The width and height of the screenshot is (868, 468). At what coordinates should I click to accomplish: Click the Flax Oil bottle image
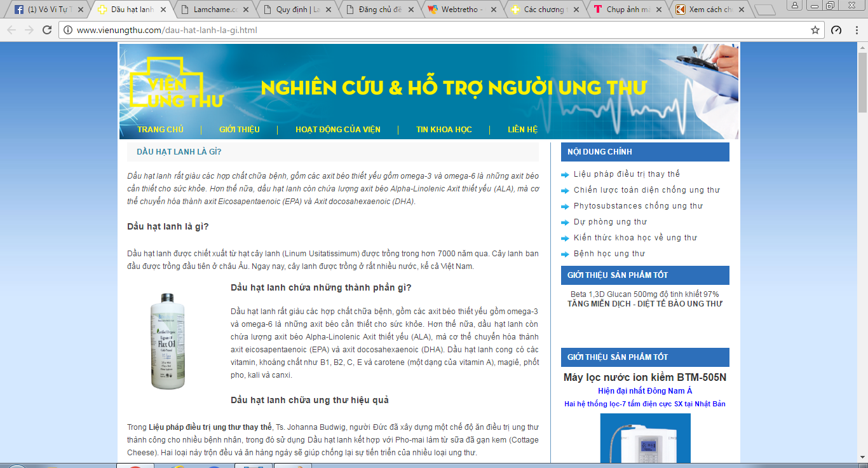(168, 341)
